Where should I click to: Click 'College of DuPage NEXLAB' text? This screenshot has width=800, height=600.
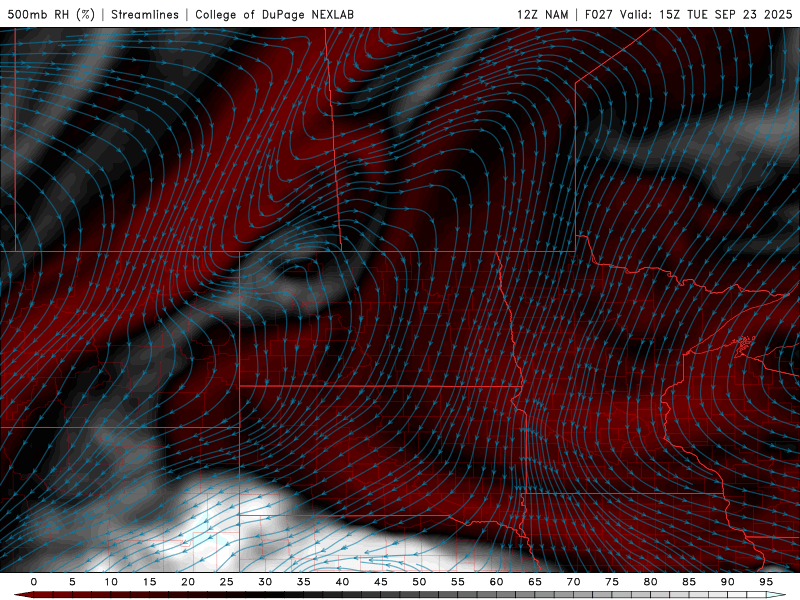tap(274, 14)
